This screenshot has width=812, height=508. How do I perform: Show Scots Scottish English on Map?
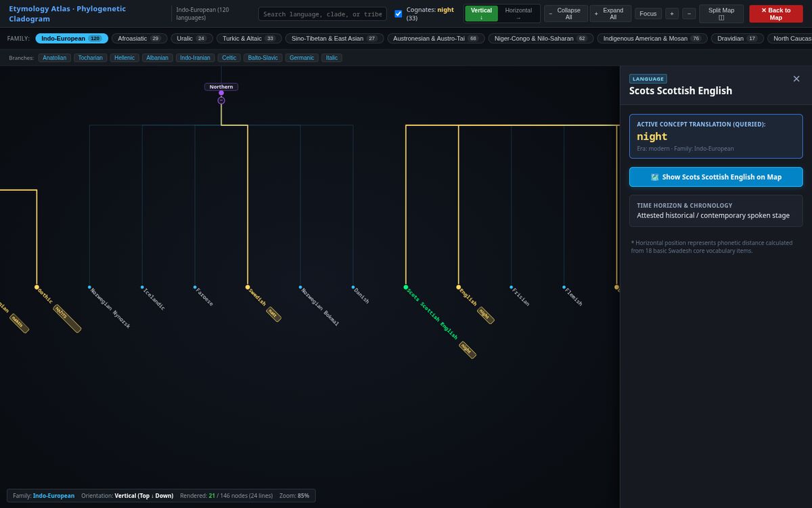click(x=716, y=177)
